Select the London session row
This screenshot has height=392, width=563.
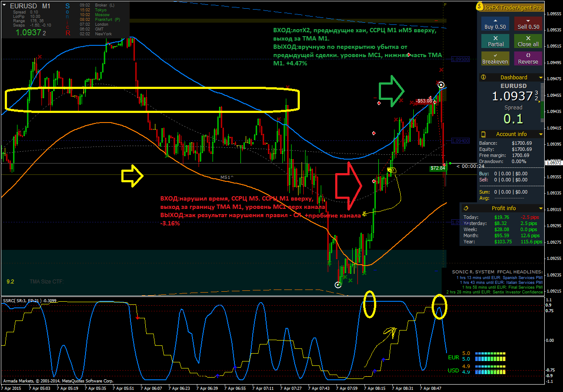point(94,24)
